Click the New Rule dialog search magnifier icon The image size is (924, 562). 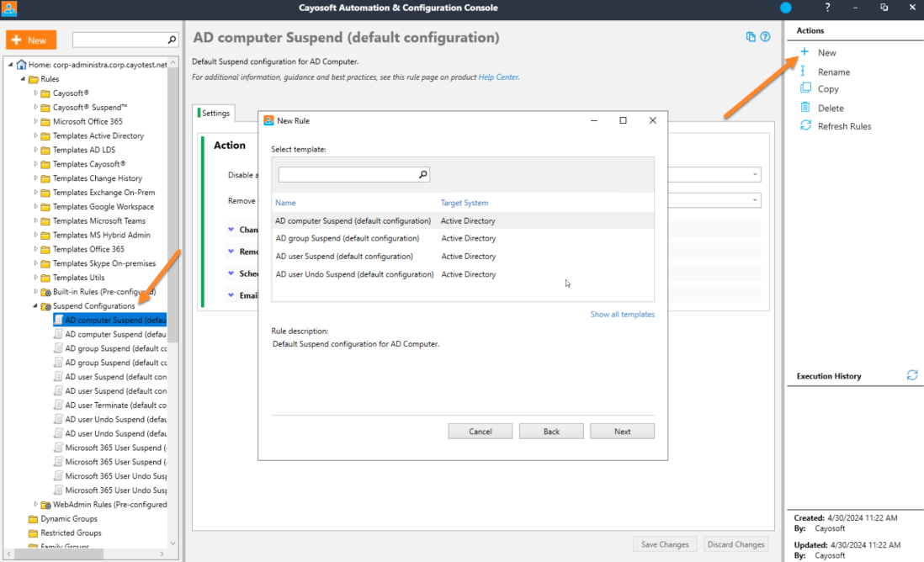click(423, 174)
